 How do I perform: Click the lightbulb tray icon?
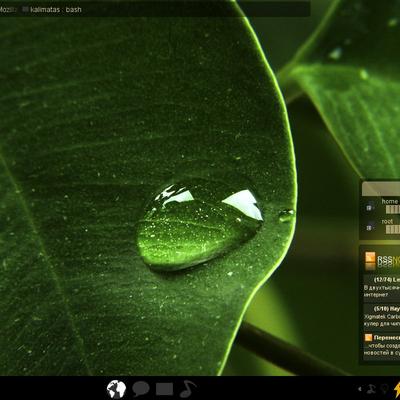point(384,389)
